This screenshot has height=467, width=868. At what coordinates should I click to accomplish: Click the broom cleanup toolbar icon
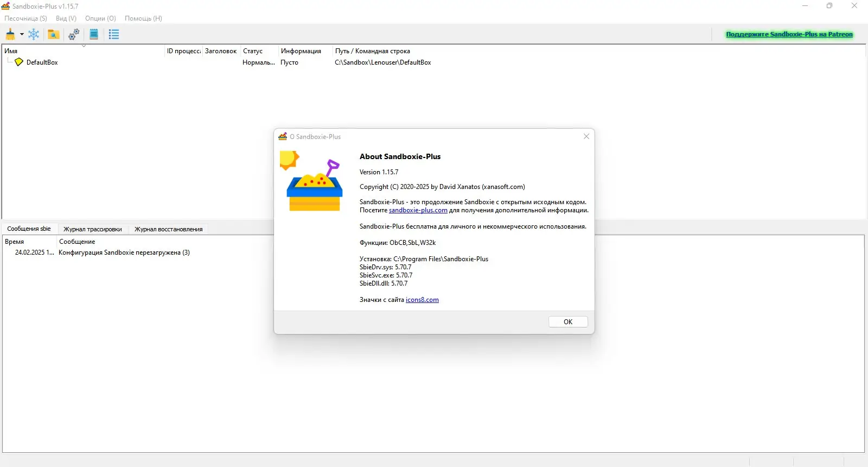click(x=10, y=34)
